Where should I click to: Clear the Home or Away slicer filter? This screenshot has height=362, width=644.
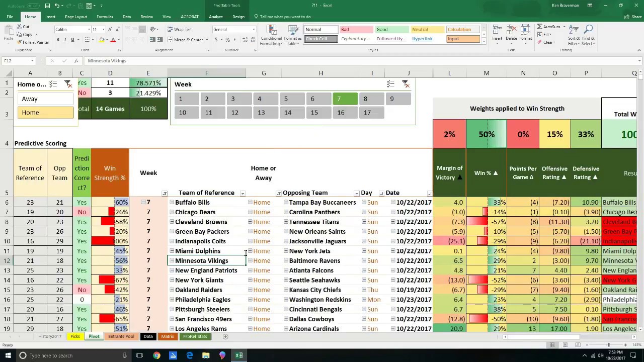click(68, 84)
